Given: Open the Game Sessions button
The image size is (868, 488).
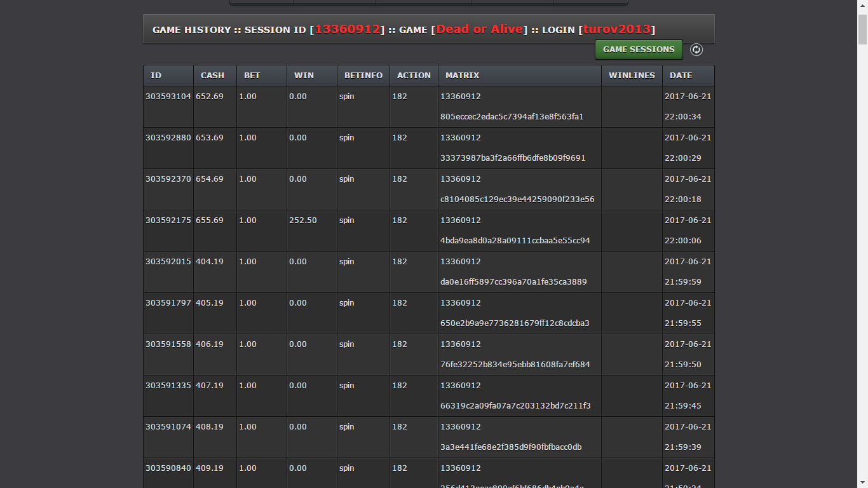Looking at the screenshot, I should 639,50.
